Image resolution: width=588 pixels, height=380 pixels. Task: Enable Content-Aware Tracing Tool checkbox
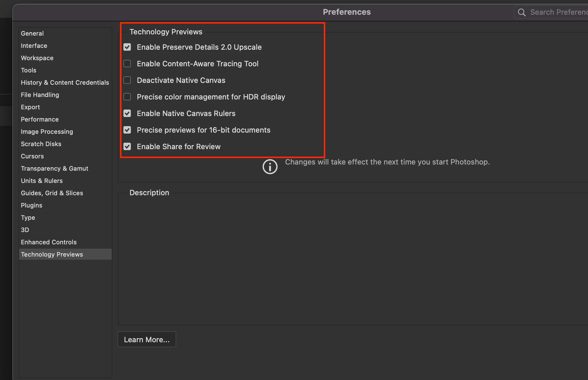[127, 64]
